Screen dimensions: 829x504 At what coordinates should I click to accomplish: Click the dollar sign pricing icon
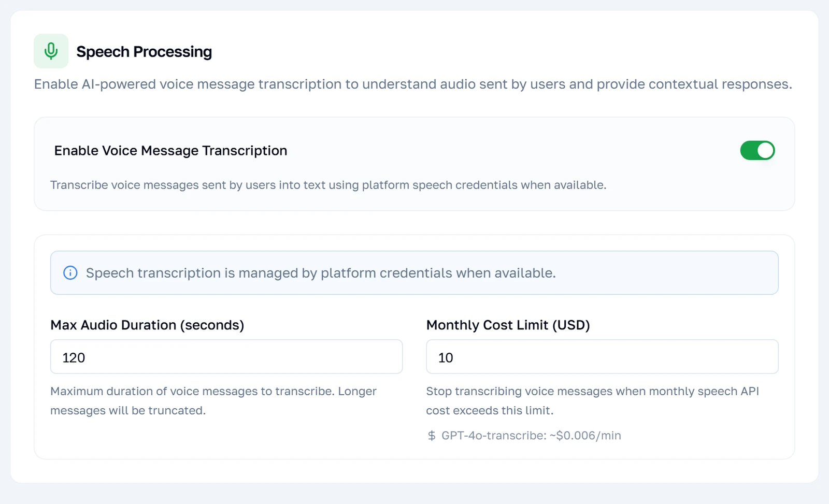tap(432, 436)
